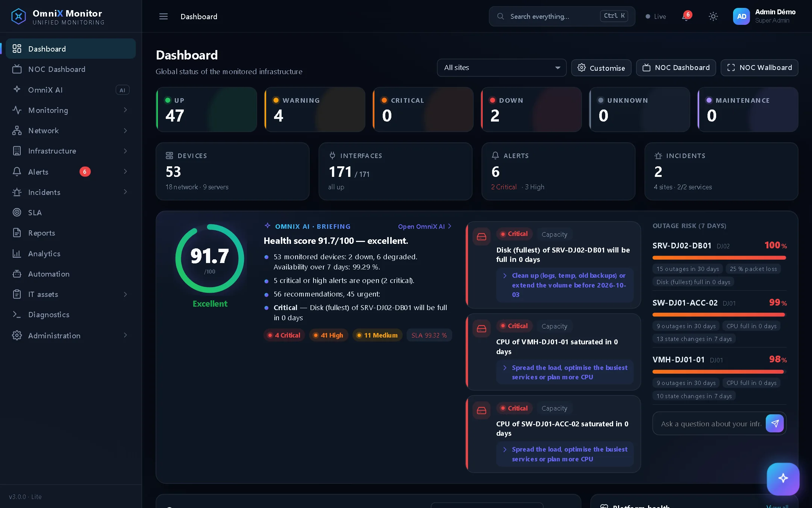Click the icon on the SW-DJ01-ACC-02 CPU card

click(482, 411)
